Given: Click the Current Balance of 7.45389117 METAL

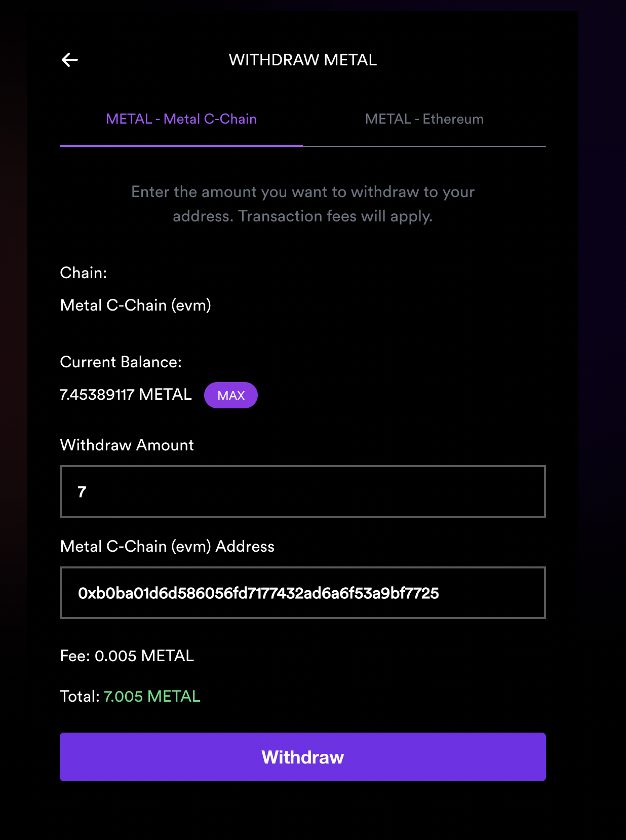Looking at the screenshot, I should (x=125, y=394).
